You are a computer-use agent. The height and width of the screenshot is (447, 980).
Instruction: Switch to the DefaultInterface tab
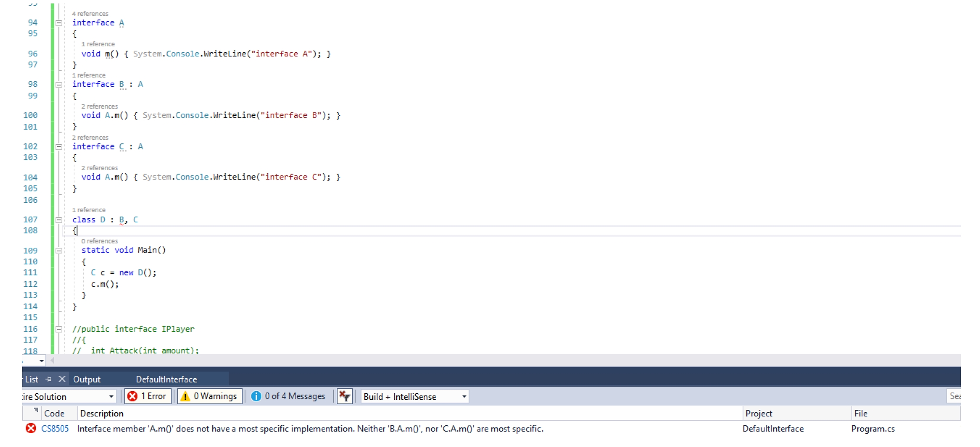(x=166, y=379)
